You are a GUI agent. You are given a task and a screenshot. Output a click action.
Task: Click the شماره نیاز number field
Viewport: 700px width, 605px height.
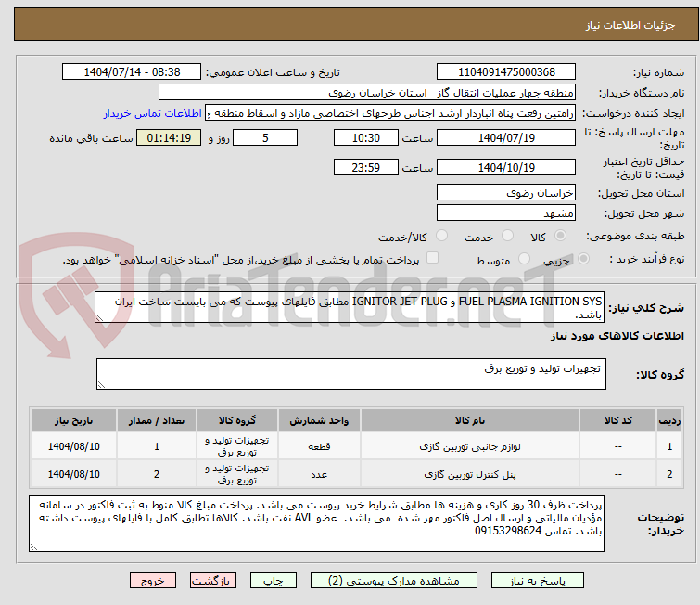tap(506, 72)
